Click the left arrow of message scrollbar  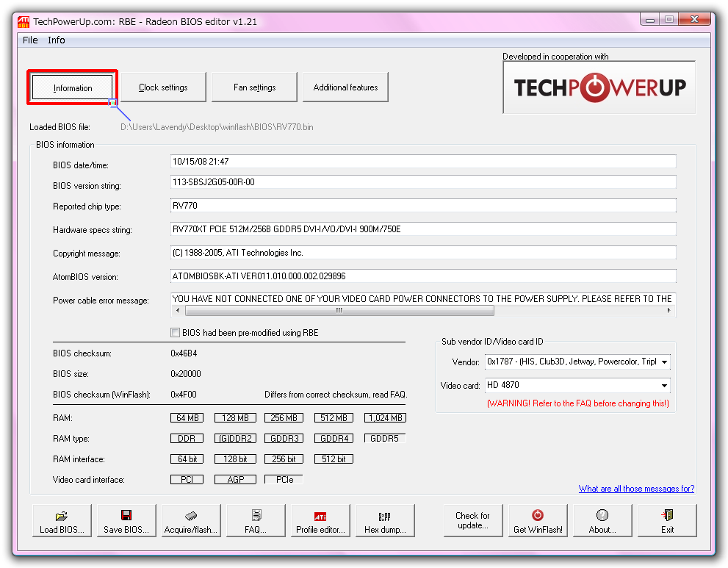pos(178,310)
